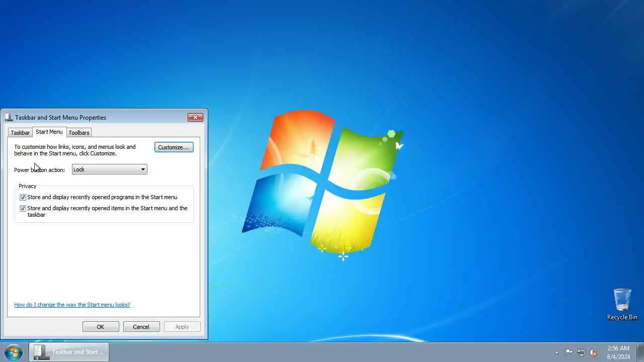644x362 pixels.
Task: Select the Taskbar and Start taskbar button
Action: [x=69, y=352]
